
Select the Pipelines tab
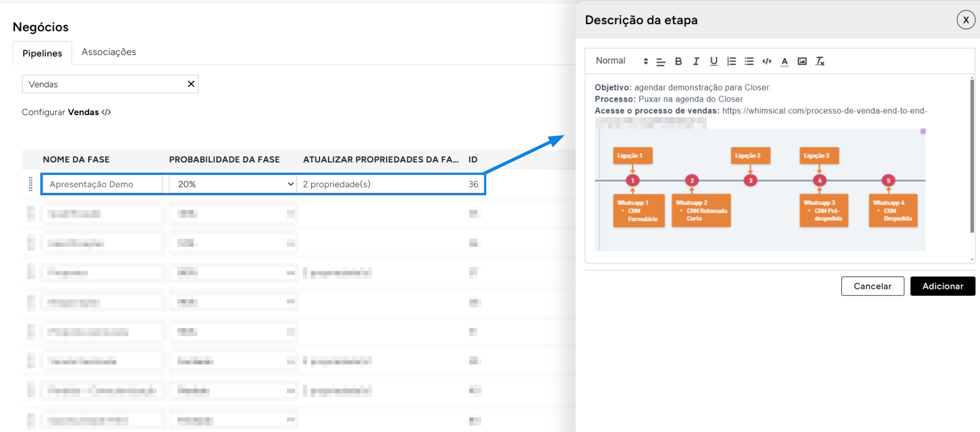[x=42, y=53]
